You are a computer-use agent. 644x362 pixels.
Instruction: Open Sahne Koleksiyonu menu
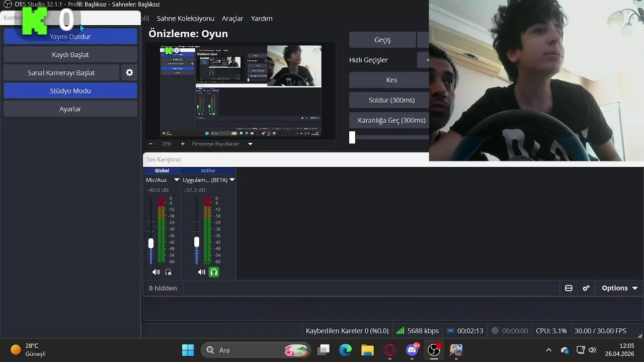click(186, 18)
